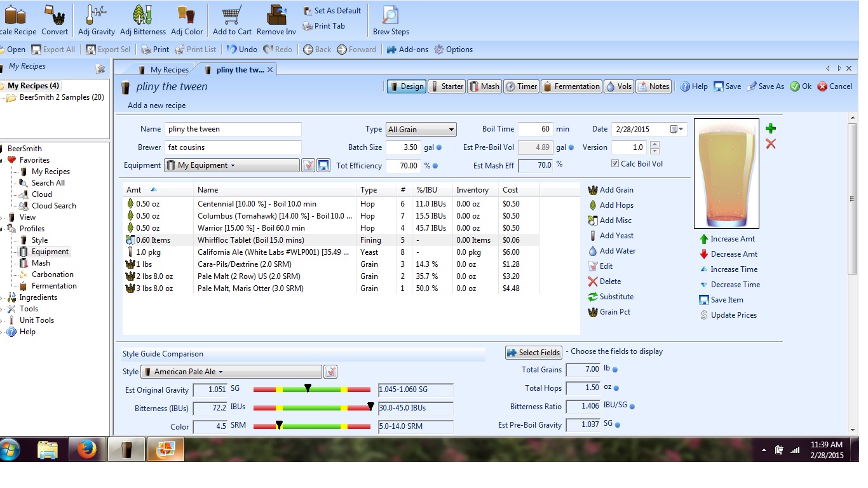Click the Undo toolbar button
This screenshot has height=488, width=868.
242,50
